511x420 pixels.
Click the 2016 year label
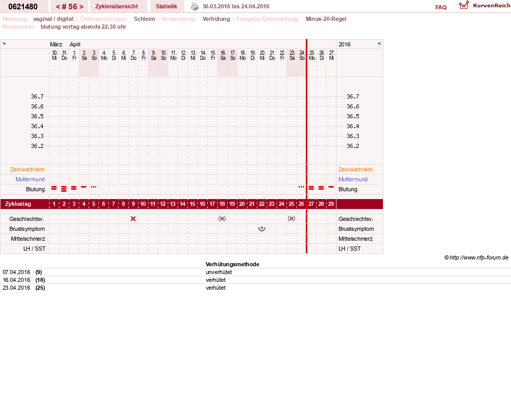coord(344,44)
